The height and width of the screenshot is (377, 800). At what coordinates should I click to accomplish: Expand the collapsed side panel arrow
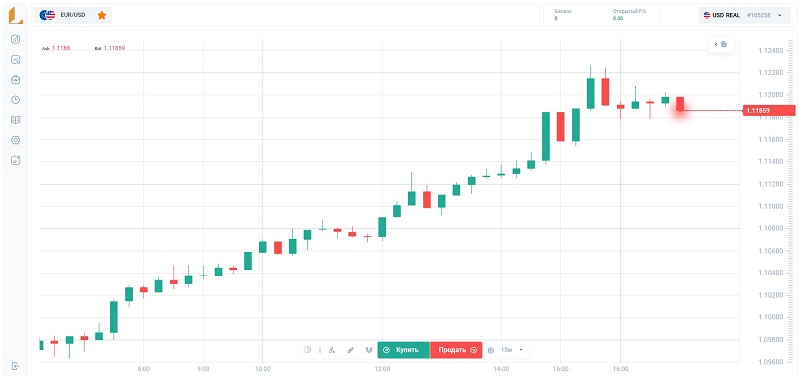point(720,44)
